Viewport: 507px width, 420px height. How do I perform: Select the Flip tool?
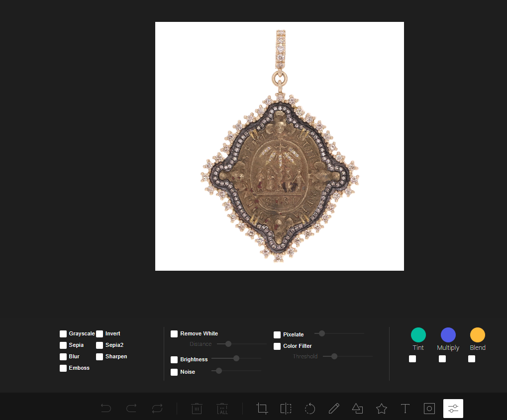286,409
